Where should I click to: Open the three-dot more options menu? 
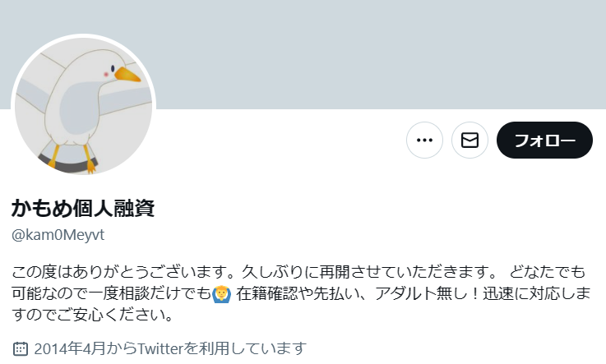pyautogui.click(x=424, y=141)
